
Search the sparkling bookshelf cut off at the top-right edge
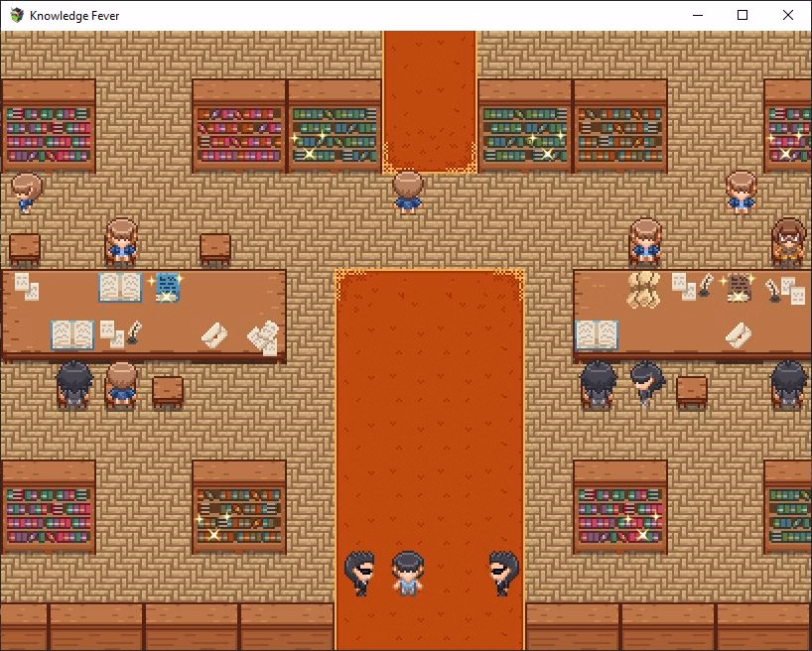(787, 126)
